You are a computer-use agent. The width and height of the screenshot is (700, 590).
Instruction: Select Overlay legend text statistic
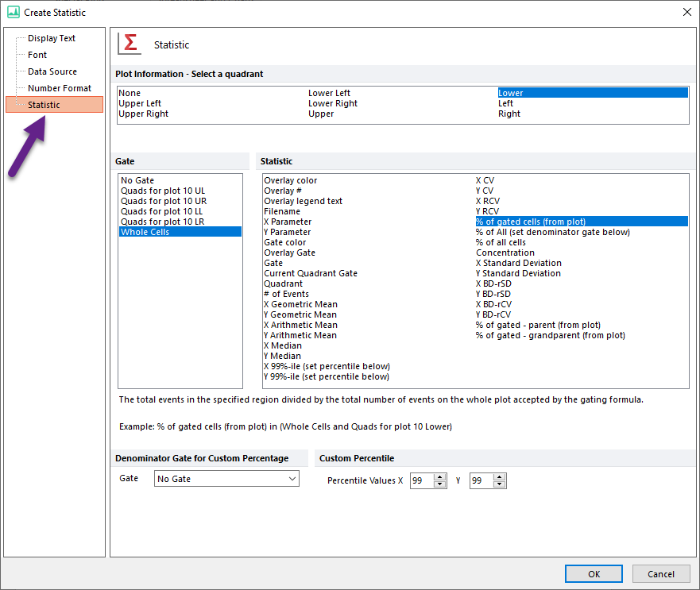(303, 201)
